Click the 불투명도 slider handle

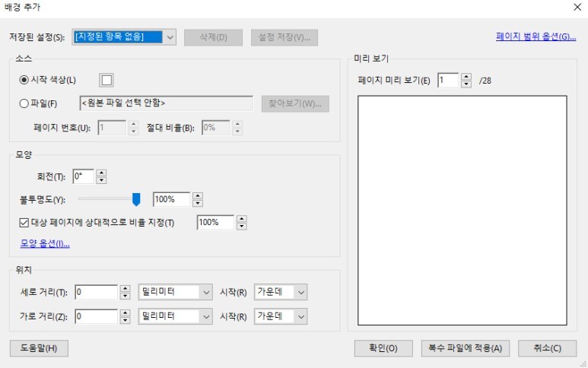(136, 199)
